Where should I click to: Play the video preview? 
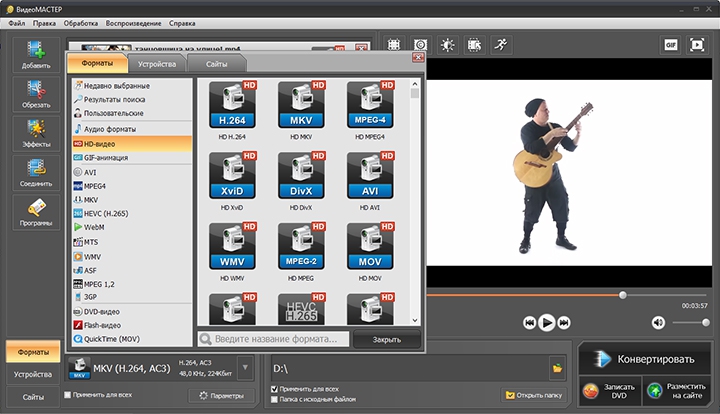[x=546, y=323]
